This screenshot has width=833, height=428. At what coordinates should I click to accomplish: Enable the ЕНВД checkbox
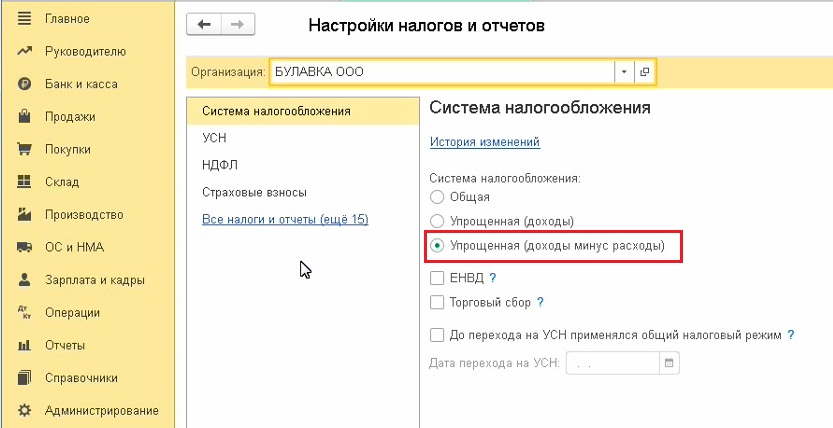tap(436, 278)
